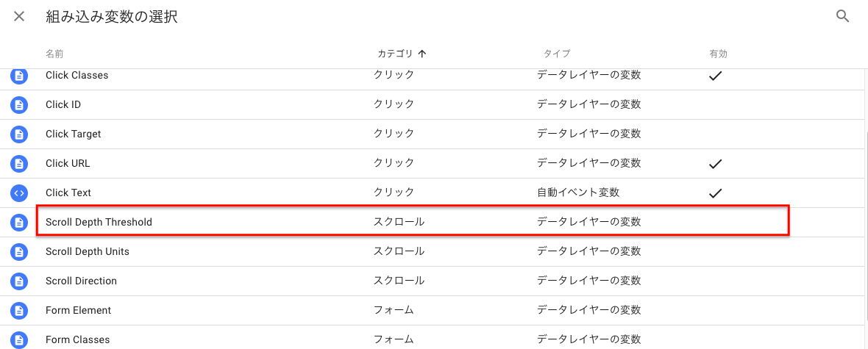This screenshot has height=349, width=868.
Task: Sort by the 名前 column header
Action: coord(54,54)
